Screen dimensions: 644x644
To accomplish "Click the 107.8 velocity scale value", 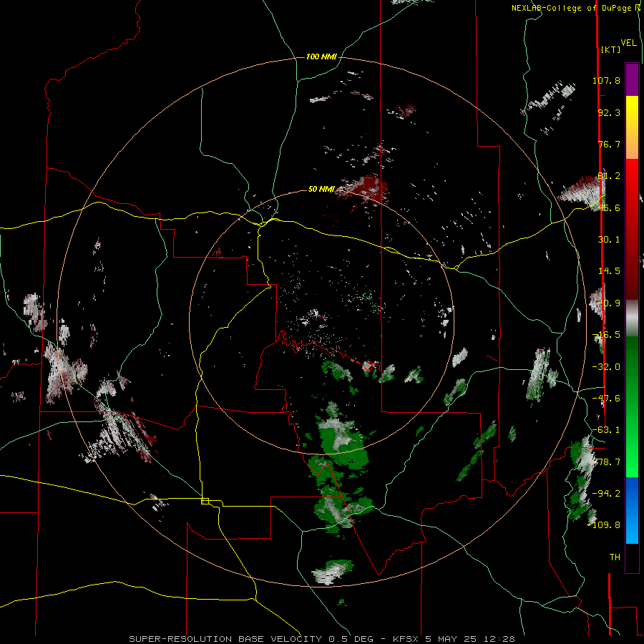I will point(606,80).
